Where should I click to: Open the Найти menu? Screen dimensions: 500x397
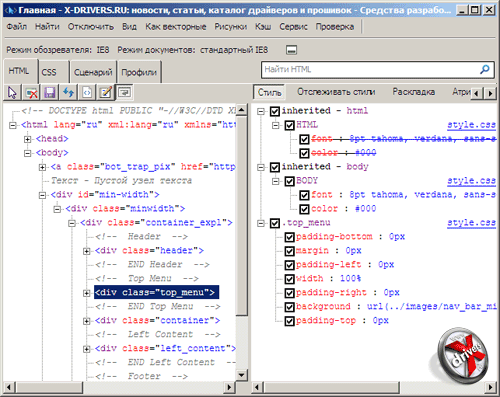coord(47,26)
